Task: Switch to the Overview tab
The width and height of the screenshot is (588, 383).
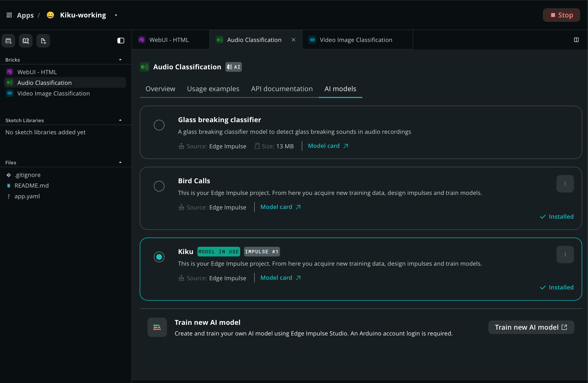Action: click(x=160, y=89)
